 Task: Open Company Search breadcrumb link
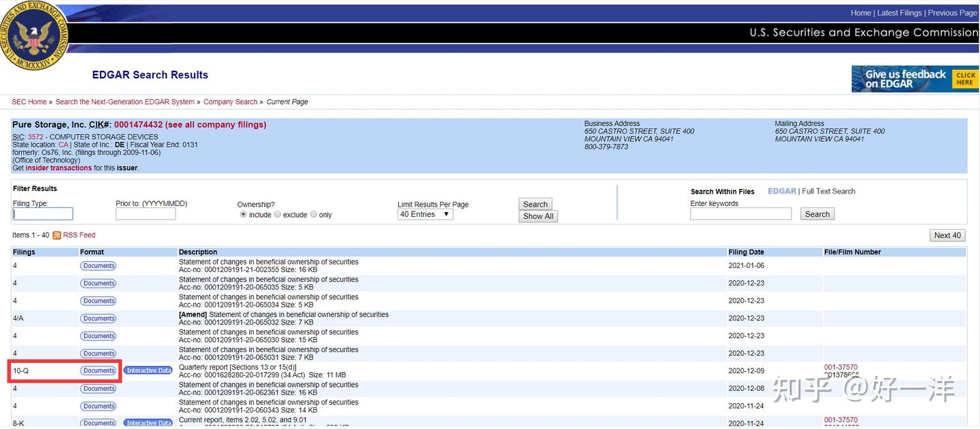click(231, 102)
